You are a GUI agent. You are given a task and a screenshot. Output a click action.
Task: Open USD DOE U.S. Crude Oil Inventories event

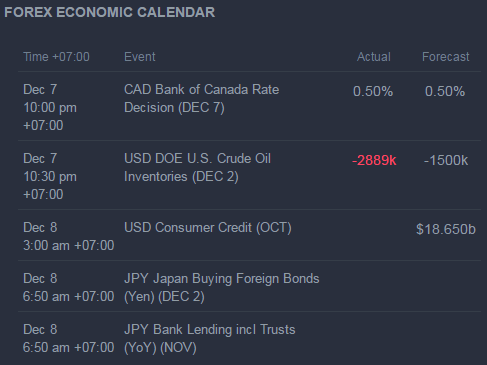pos(198,168)
